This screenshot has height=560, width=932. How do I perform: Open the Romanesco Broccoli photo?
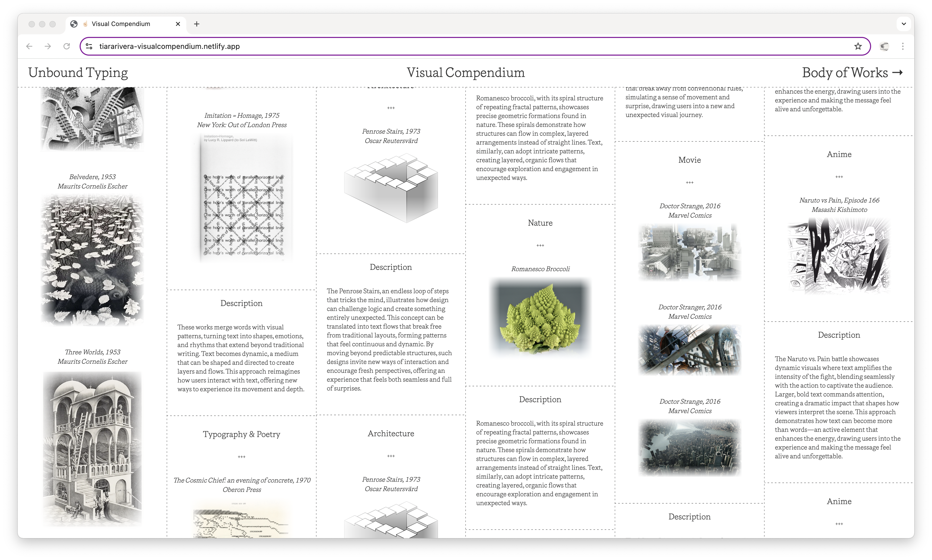pos(540,317)
